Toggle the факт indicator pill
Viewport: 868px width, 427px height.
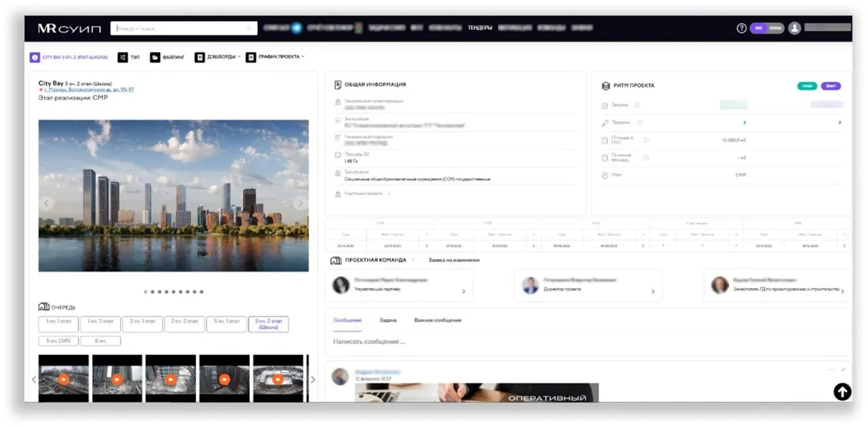(x=830, y=86)
